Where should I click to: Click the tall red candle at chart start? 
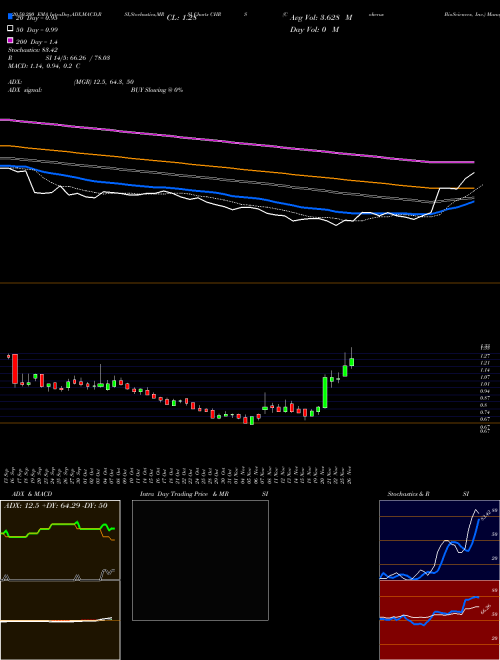tap(15, 369)
